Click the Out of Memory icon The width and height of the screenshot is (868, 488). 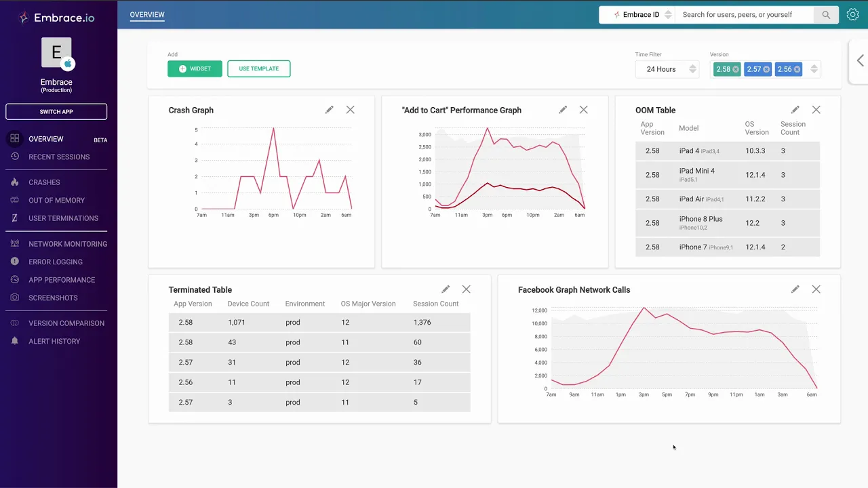15,200
